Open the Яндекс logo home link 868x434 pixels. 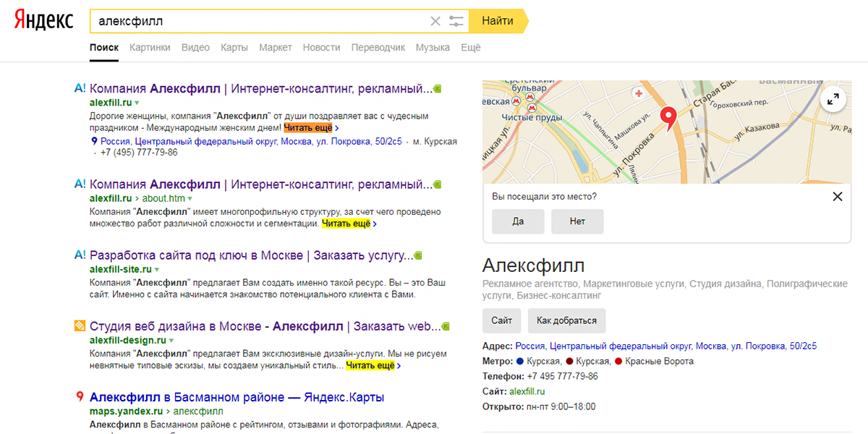click(44, 21)
